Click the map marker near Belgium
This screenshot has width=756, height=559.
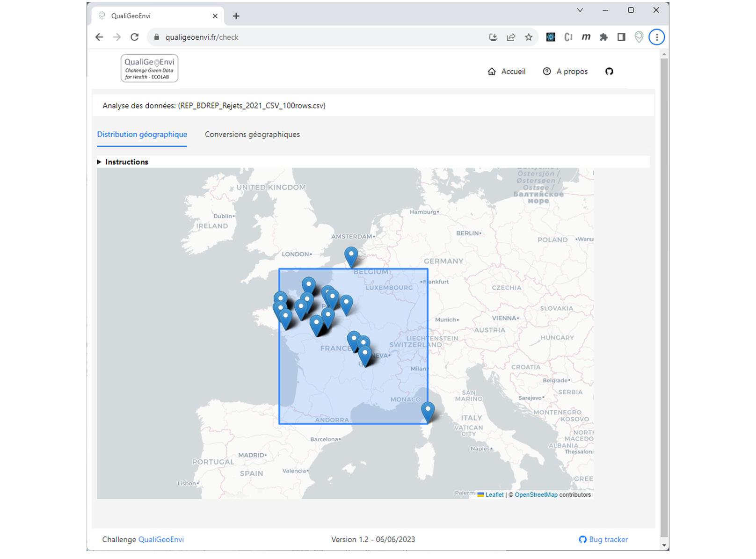point(351,256)
